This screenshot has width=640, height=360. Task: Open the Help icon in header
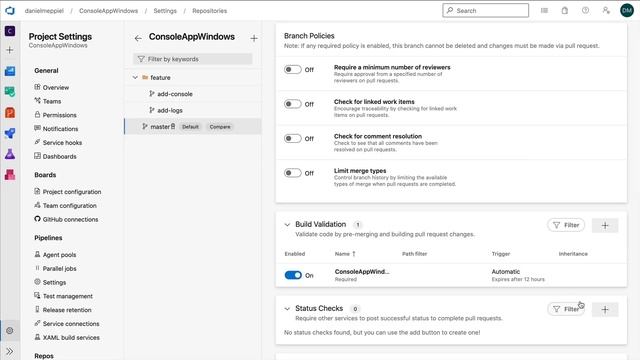click(x=585, y=11)
